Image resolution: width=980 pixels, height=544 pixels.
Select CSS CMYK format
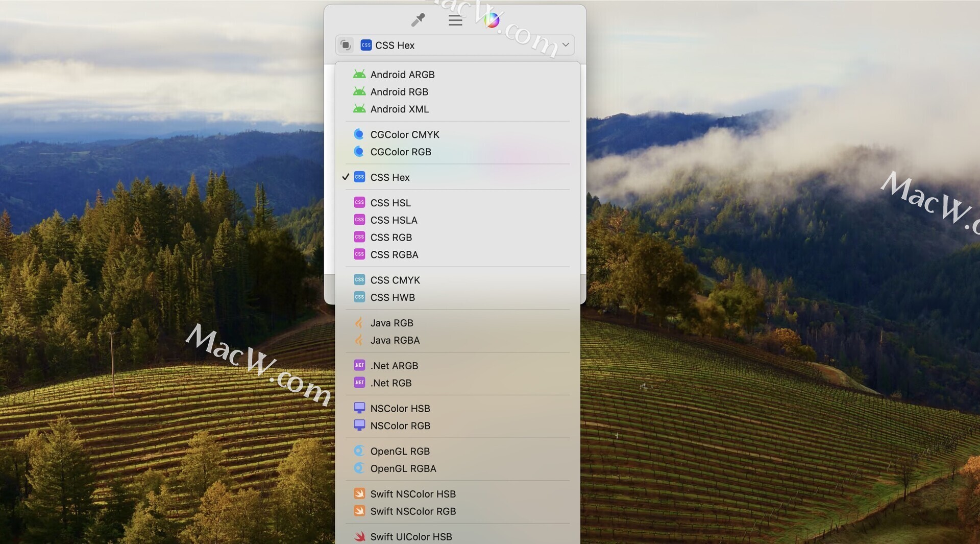click(457, 280)
